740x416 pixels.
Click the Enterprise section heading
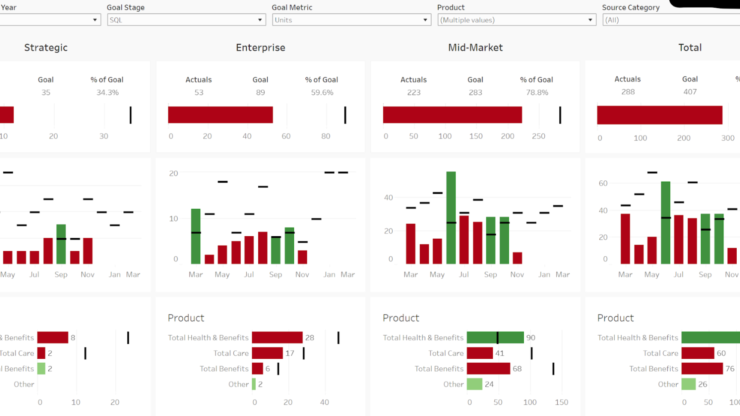(x=260, y=47)
